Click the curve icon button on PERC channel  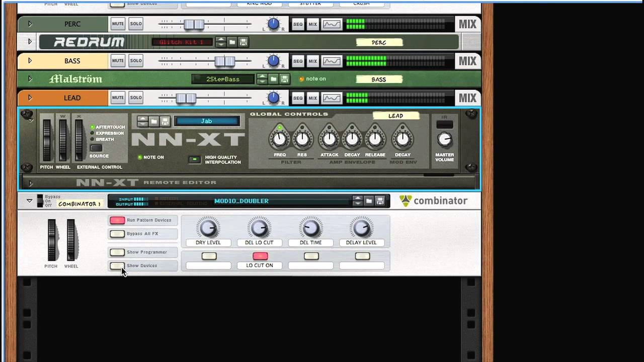pyautogui.click(x=332, y=24)
